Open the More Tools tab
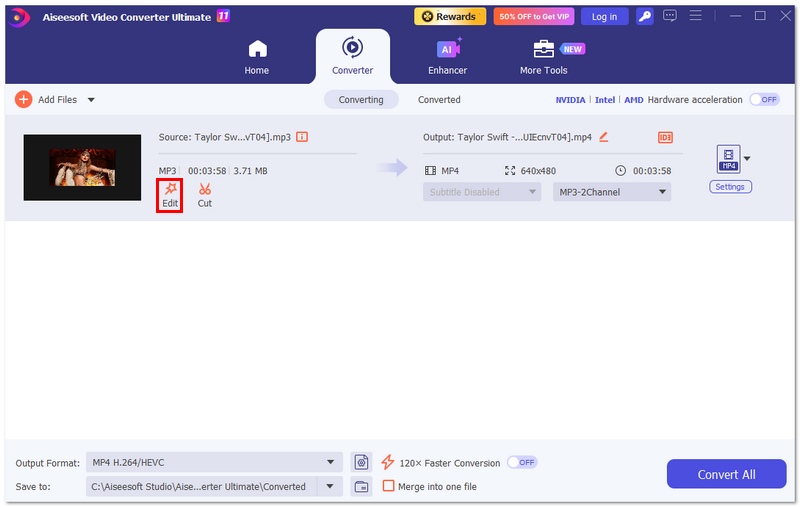This screenshot has width=800, height=507. (544, 58)
